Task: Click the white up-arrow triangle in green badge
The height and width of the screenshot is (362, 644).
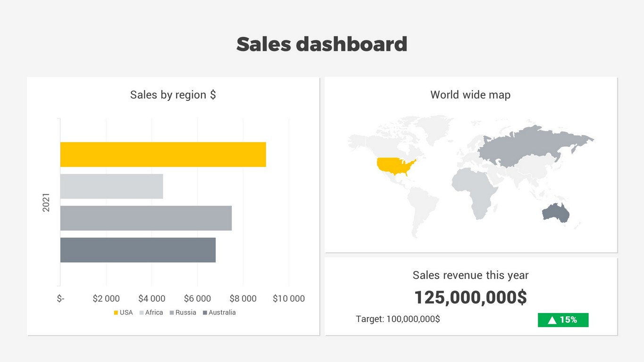Action: coord(552,320)
